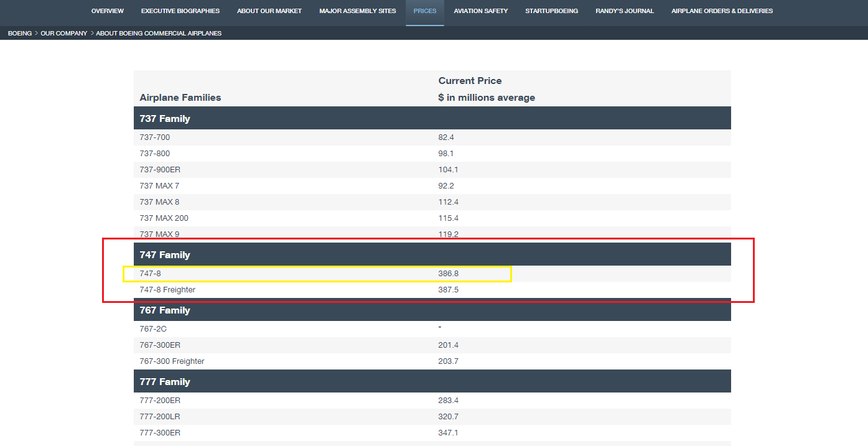Select the 283.4 price value
Screen dimensions: 868x446
point(449,401)
